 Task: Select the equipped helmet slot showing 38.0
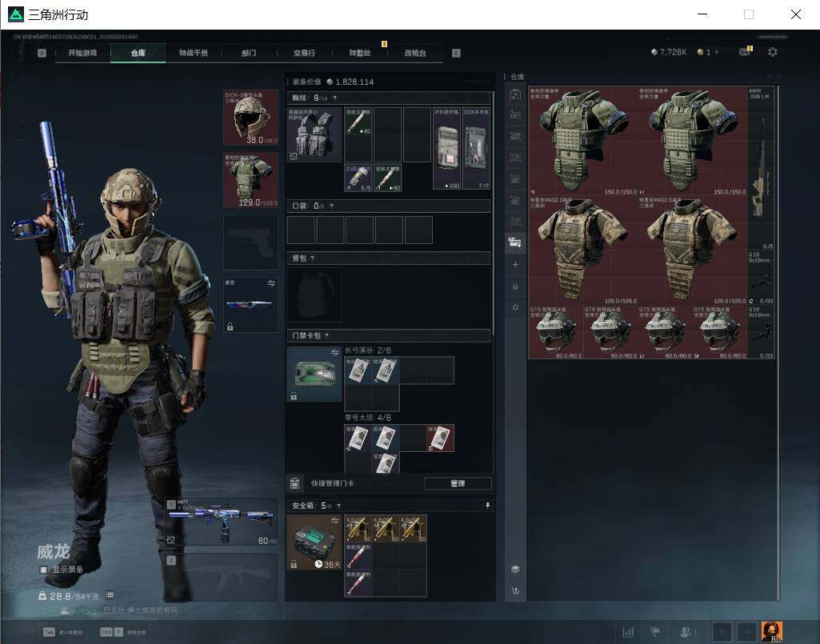pos(250,118)
